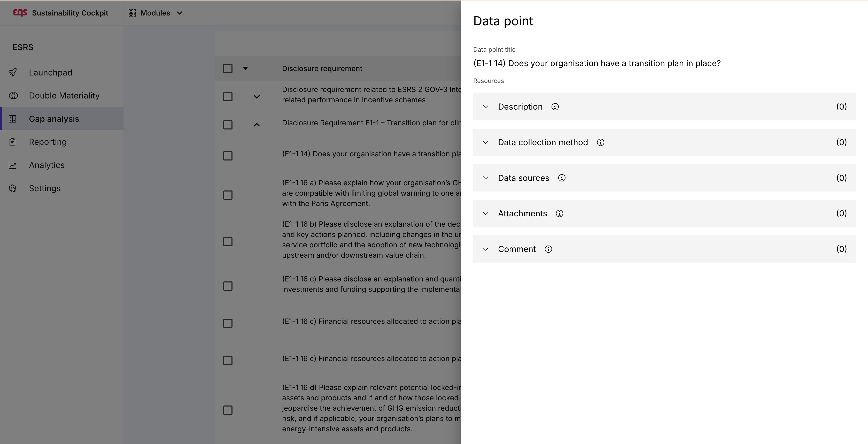Expand the Description section chevron

coord(486,107)
